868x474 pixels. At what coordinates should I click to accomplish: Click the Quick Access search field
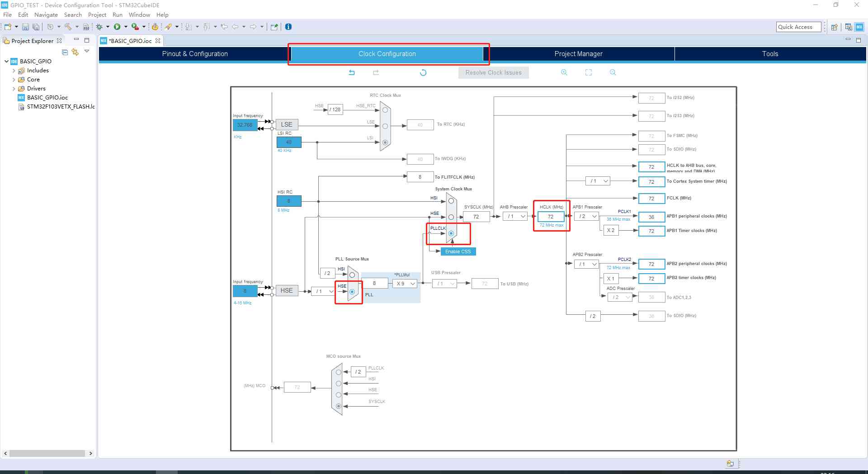798,27
